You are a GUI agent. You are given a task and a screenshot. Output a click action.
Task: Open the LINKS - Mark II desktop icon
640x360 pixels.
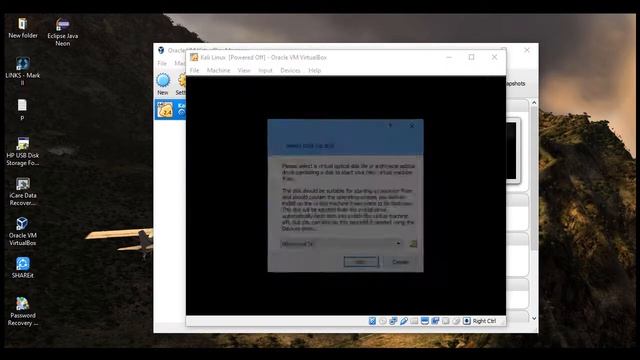(22, 71)
